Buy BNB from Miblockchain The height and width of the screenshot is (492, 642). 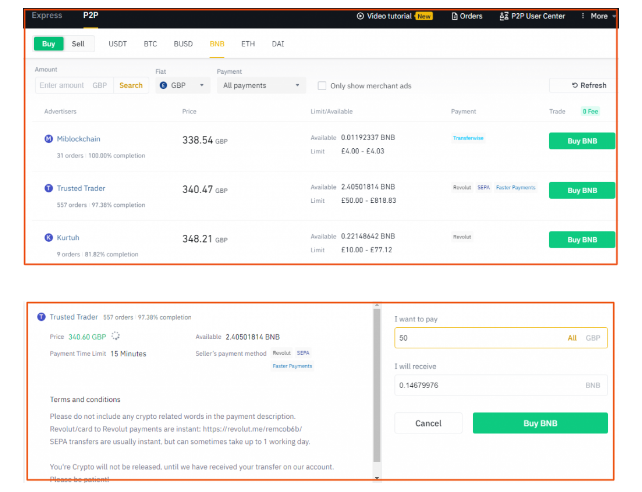click(x=582, y=141)
